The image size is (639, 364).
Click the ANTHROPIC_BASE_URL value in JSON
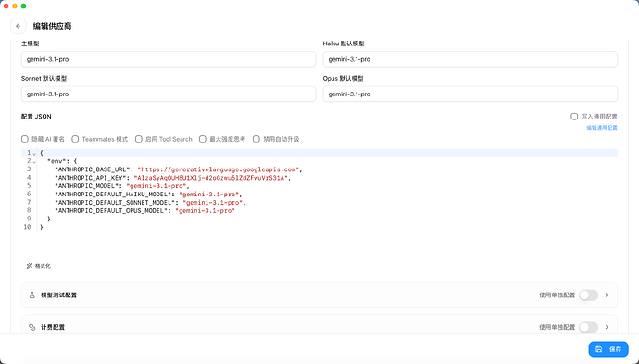219,169
